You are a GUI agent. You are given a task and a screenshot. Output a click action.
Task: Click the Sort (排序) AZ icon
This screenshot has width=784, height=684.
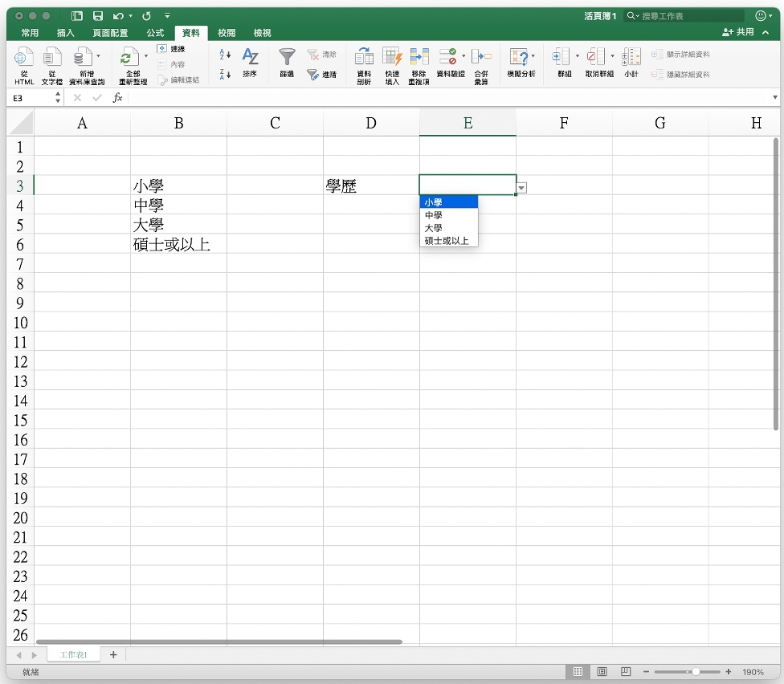(x=250, y=58)
